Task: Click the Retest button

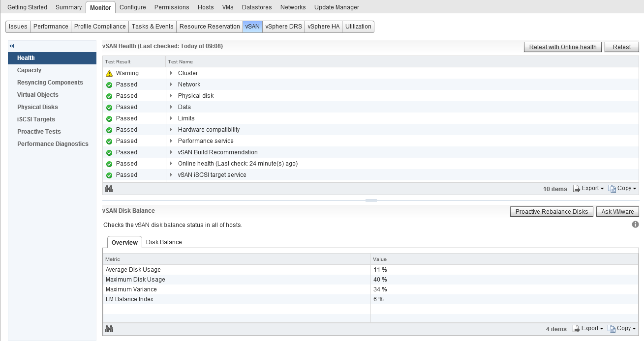Action: click(x=622, y=47)
